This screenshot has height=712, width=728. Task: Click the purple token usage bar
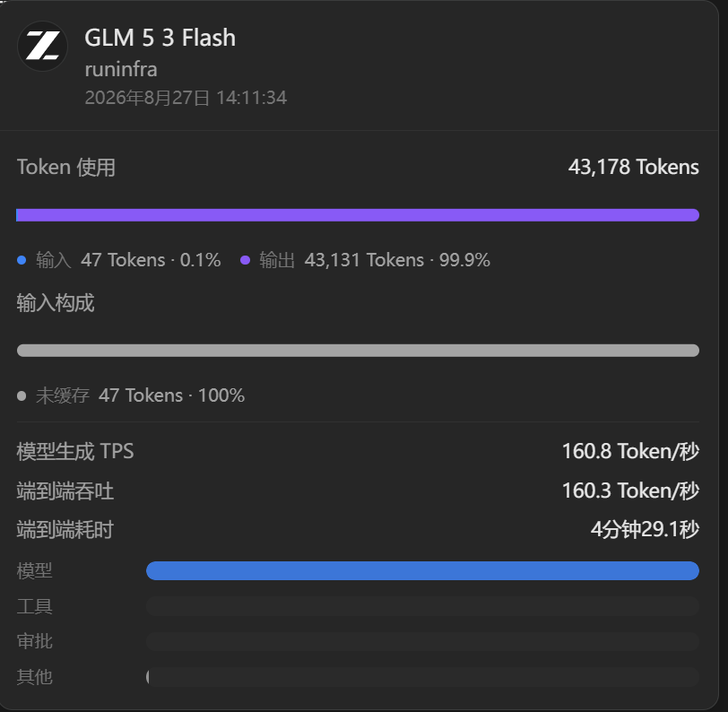click(358, 215)
